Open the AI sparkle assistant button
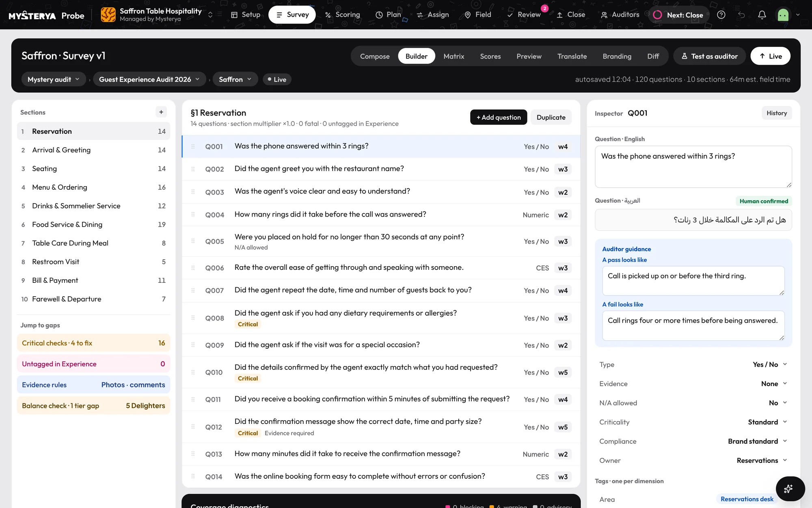This screenshot has width=812, height=508. (790, 488)
